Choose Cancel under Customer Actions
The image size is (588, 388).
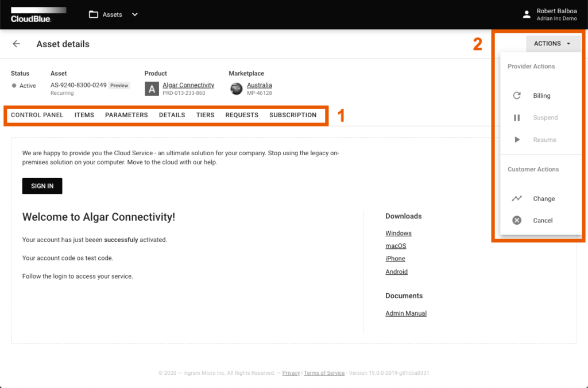point(543,221)
